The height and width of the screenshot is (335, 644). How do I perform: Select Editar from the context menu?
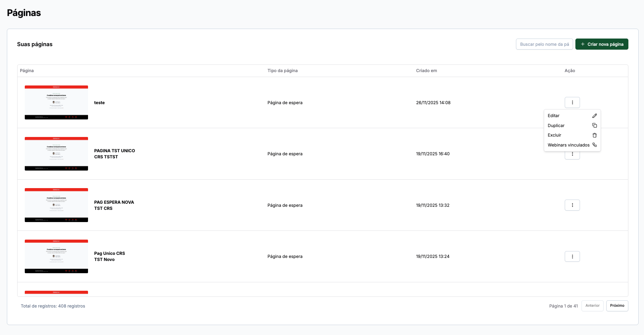click(554, 116)
